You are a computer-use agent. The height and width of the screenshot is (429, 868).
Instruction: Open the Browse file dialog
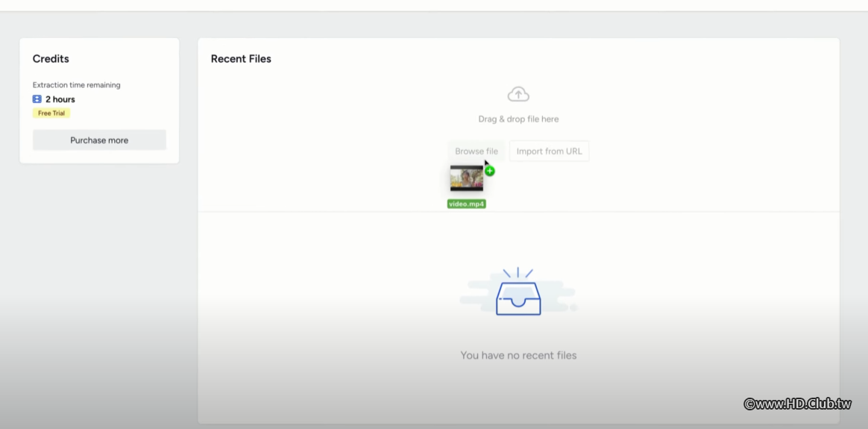(476, 151)
